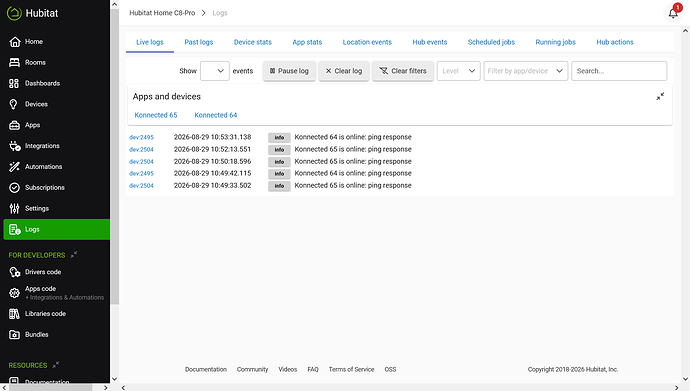Open the Home sidebar icon
This screenshot has height=391, width=690.
(x=15, y=42)
